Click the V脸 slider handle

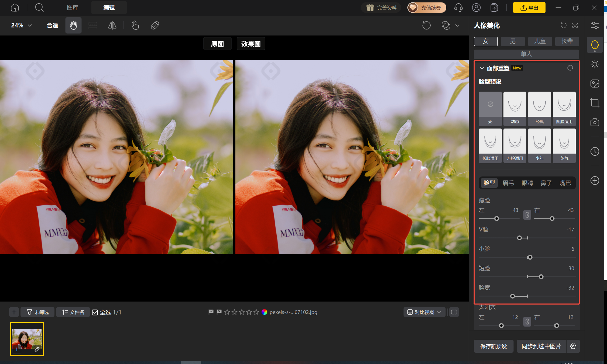[x=519, y=238]
